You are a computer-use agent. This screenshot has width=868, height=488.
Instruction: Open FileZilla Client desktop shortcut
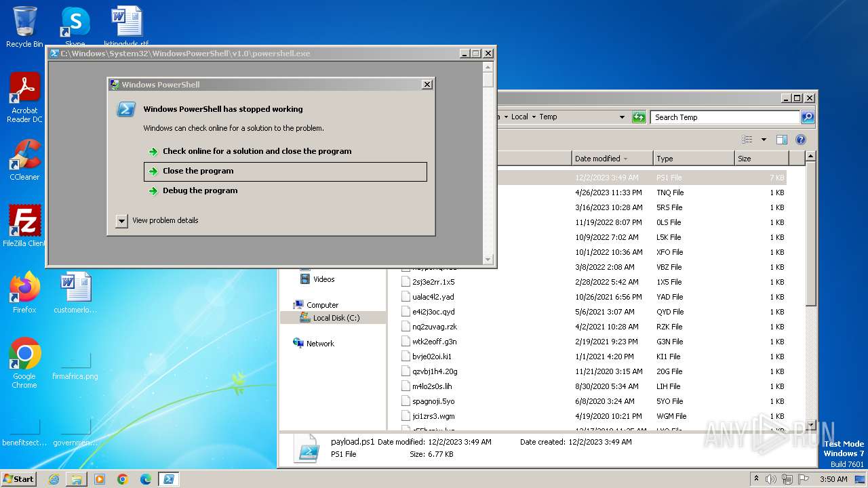click(x=24, y=226)
